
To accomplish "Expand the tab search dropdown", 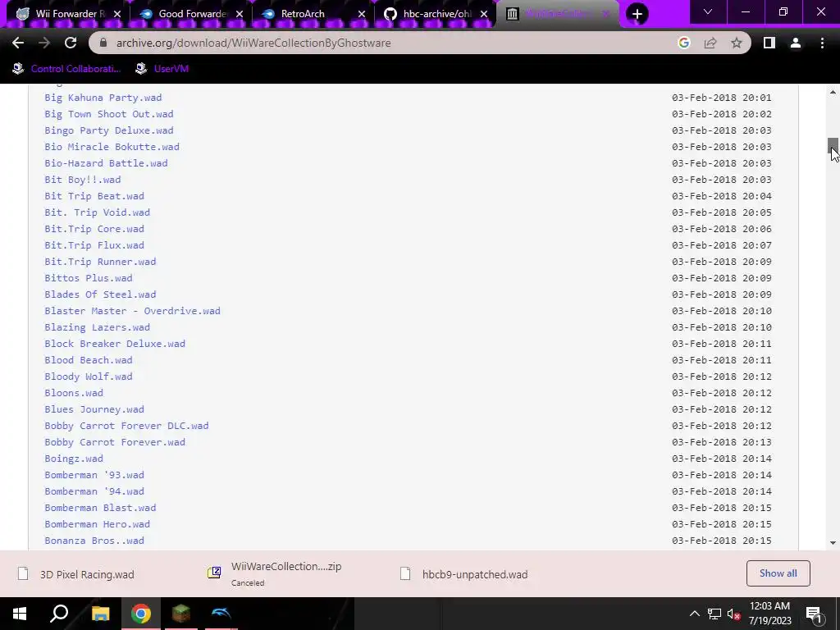I will pyautogui.click(x=708, y=11).
